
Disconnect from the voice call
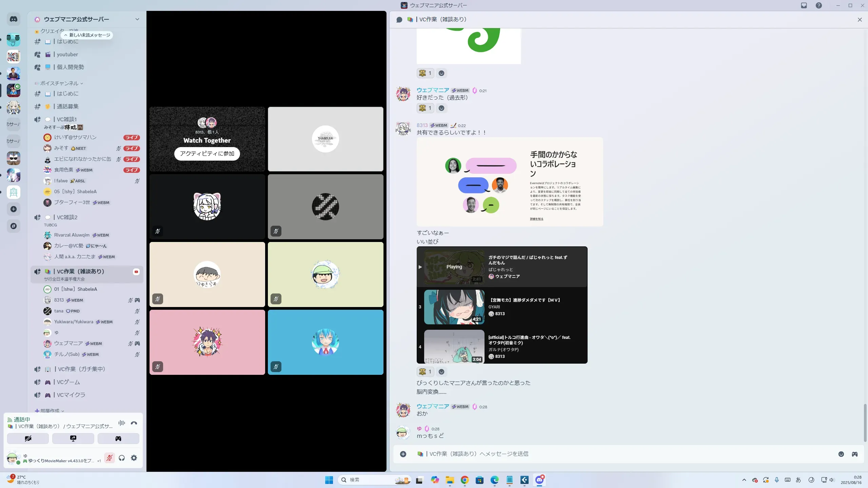point(134,423)
